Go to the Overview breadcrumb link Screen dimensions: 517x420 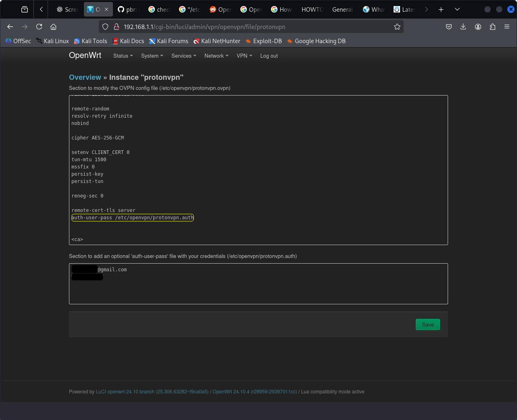point(85,77)
